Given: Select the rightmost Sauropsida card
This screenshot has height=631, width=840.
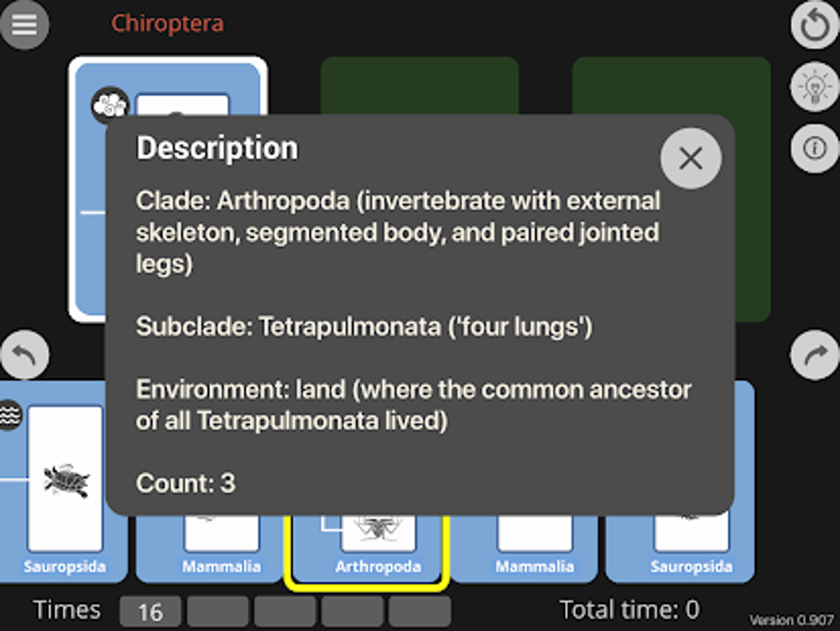Looking at the screenshot, I should (x=690, y=550).
